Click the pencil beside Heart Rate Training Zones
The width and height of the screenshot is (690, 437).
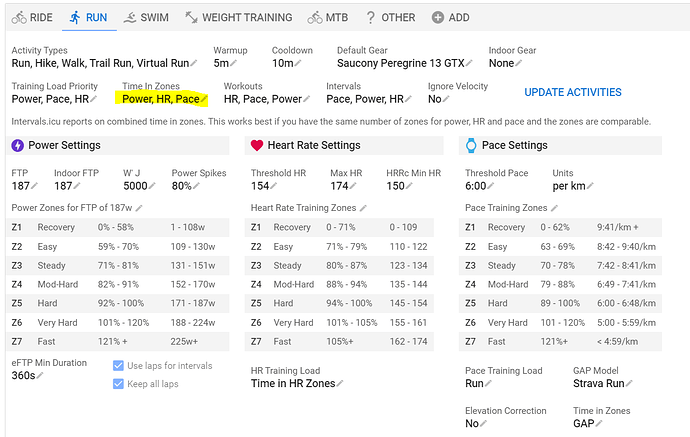363,208
